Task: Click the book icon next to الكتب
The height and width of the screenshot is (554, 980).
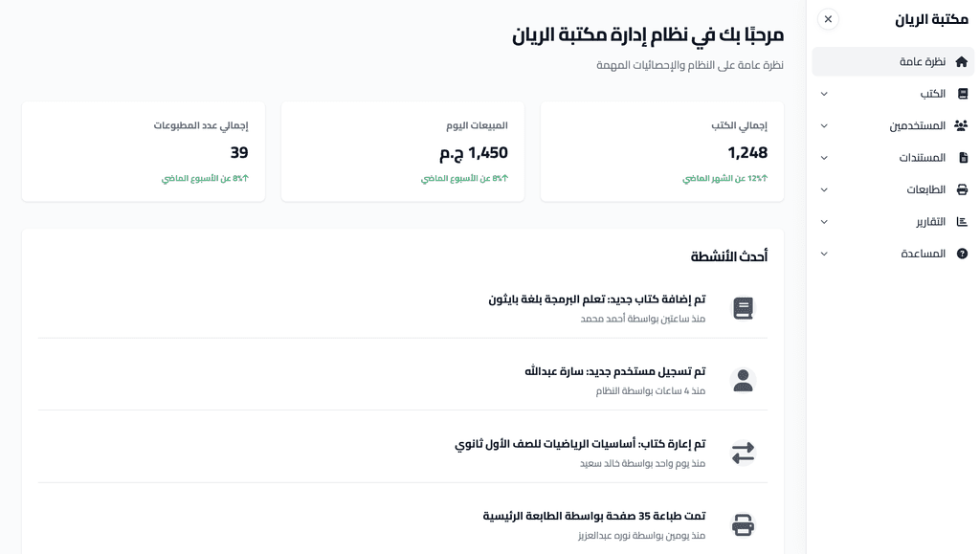Action: pos(963,94)
